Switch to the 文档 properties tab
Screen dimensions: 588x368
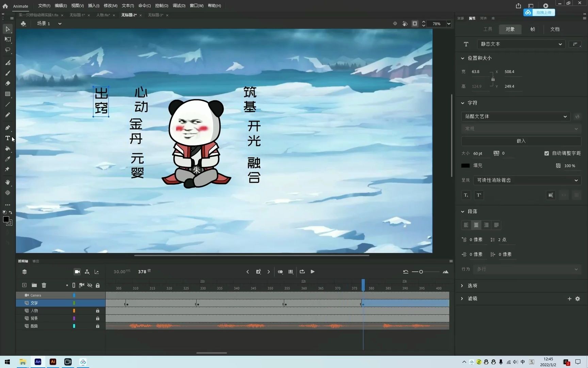[x=555, y=29]
